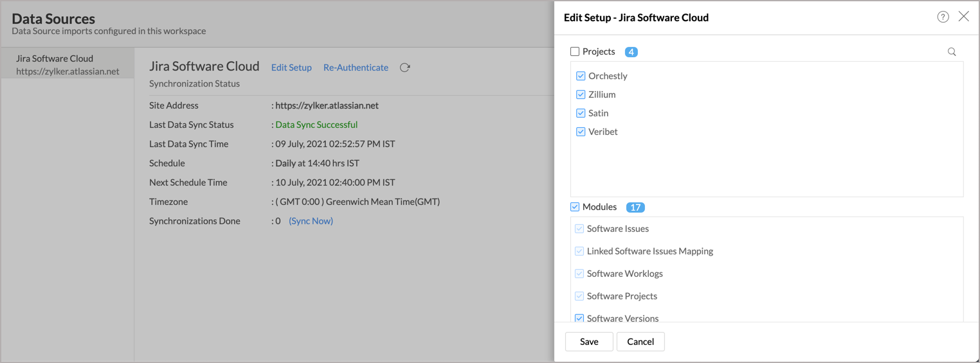980x363 pixels.
Task: Toggle the Projects select-all checkbox
Action: tap(575, 51)
